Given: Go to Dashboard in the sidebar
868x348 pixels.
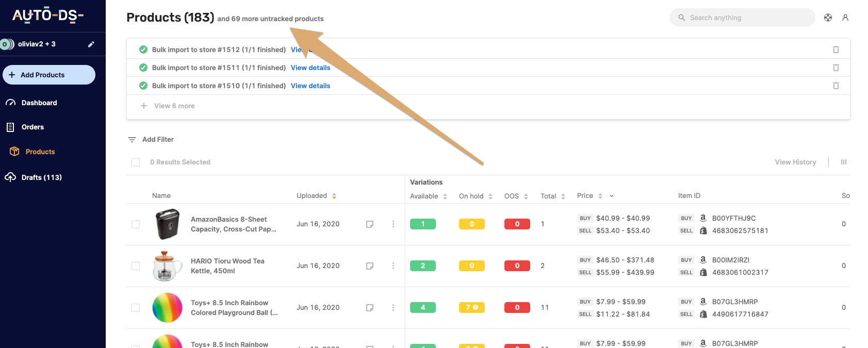Looking at the screenshot, I should (39, 103).
